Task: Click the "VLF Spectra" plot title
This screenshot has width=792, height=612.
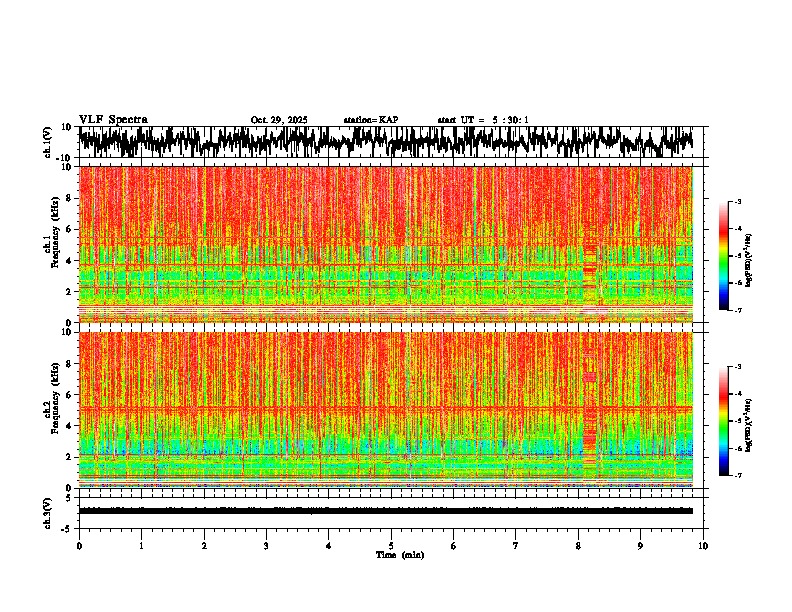Action: (113, 119)
